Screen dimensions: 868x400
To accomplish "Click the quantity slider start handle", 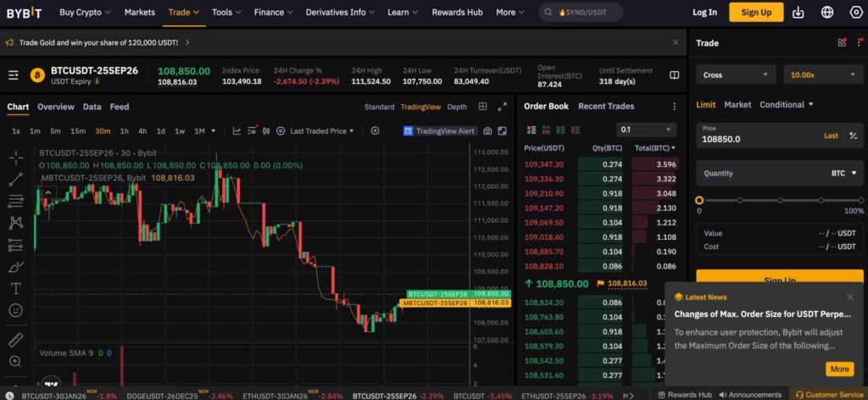I will pos(699,200).
